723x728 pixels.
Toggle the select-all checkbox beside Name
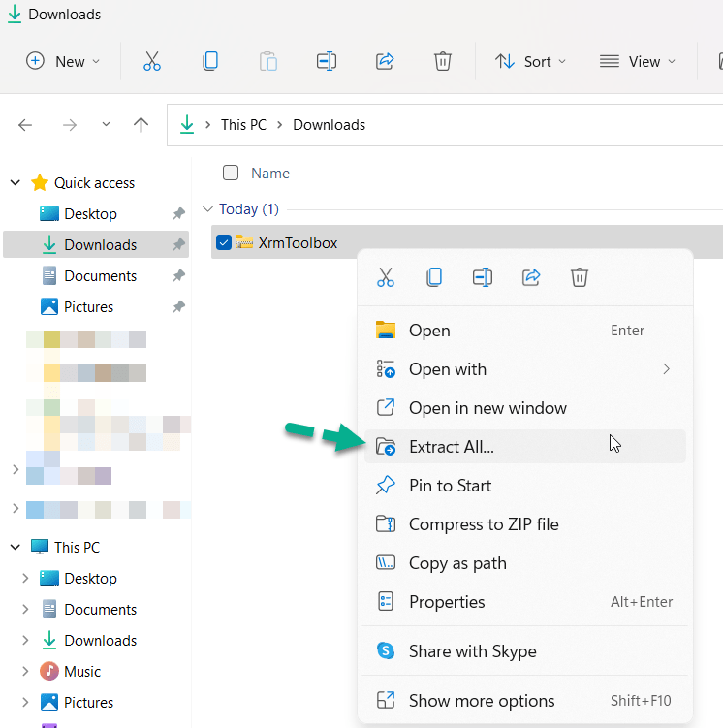(x=231, y=173)
